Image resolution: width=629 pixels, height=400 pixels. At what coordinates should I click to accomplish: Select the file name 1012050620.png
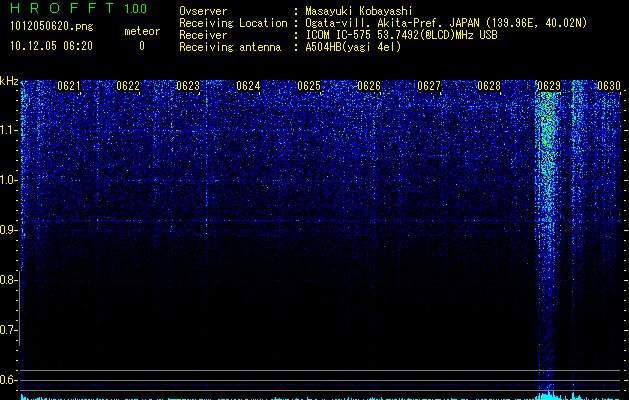[x=52, y=27]
